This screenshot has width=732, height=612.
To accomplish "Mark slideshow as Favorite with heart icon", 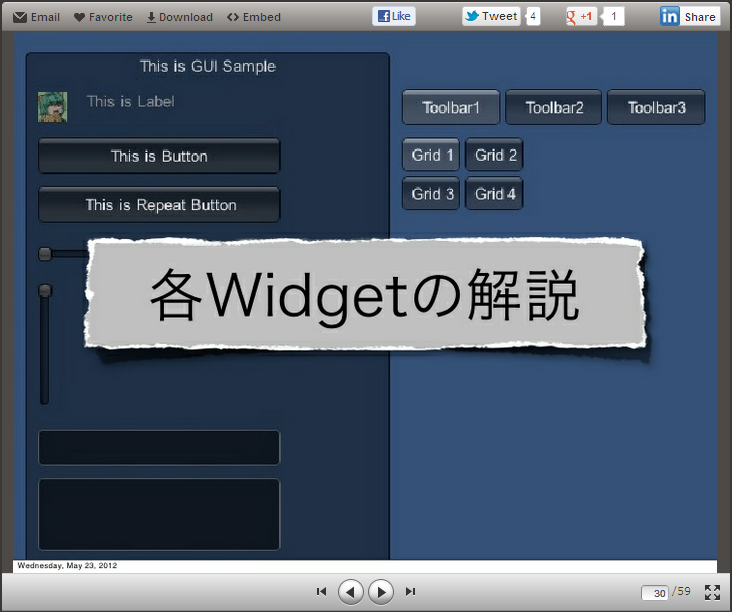I will click(80, 17).
